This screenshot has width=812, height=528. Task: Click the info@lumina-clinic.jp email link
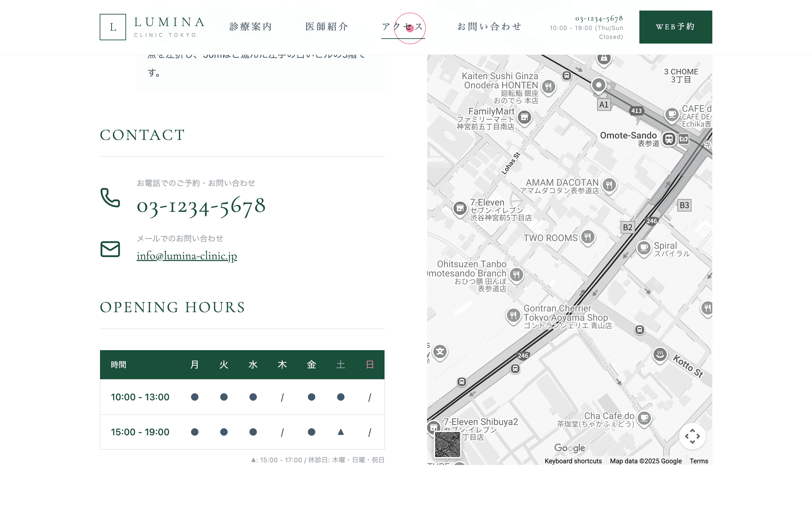pyautogui.click(x=186, y=256)
